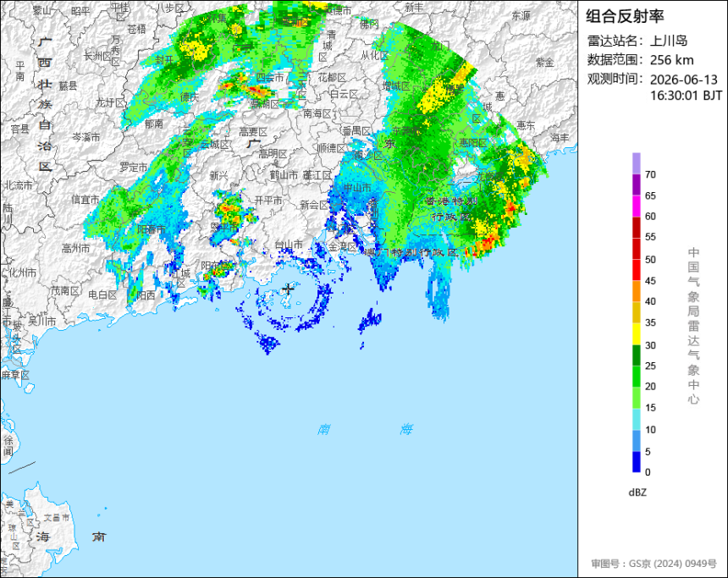Click the '岑溪市' map label
728x578 pixels.
click(x=85, y=137)
